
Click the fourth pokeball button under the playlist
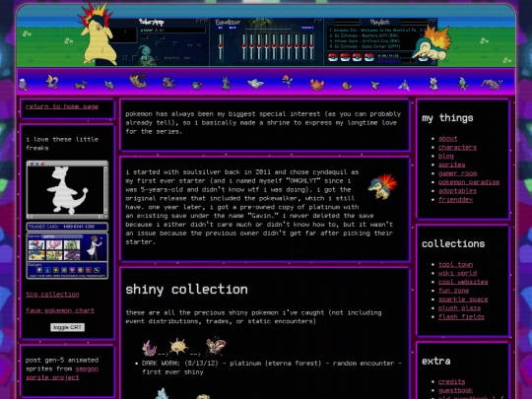tap(368, 57)
